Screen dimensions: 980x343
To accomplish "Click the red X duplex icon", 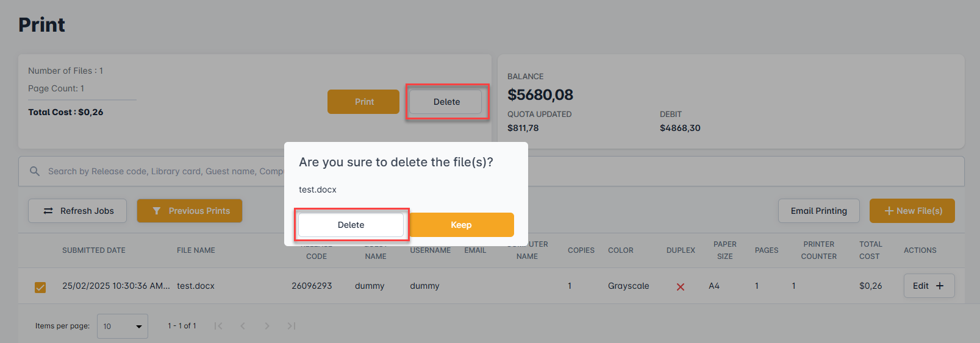I will pyautogui.click(x=681, y=286).
